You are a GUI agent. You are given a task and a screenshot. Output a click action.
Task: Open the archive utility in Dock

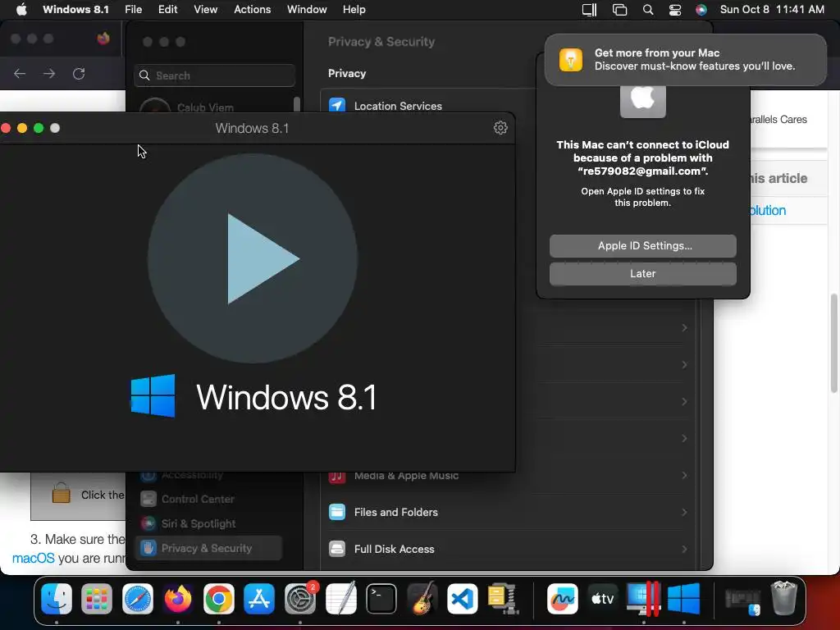(503, 598)
